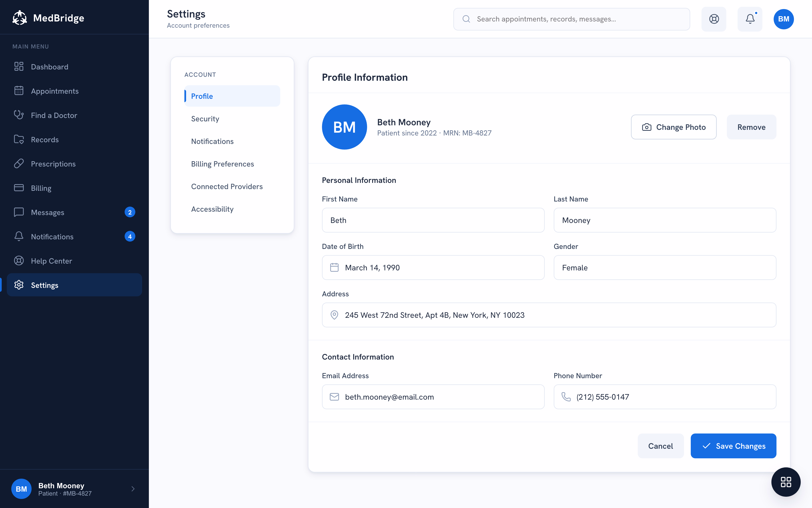Click the BM avatar in the top bar
Image resolution: width=812 pixels, height=508 pixels.
(x=783, y=19)
